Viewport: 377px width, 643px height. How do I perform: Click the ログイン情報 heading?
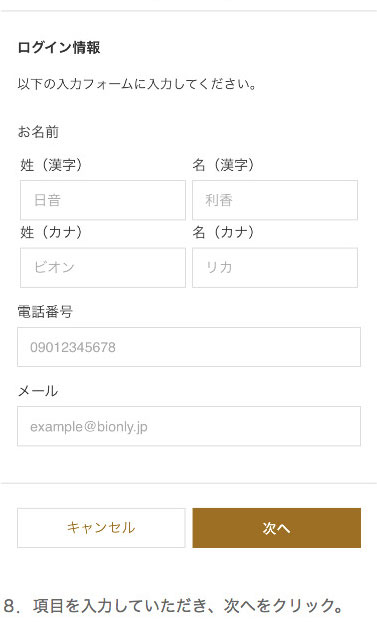coord(59,48)
